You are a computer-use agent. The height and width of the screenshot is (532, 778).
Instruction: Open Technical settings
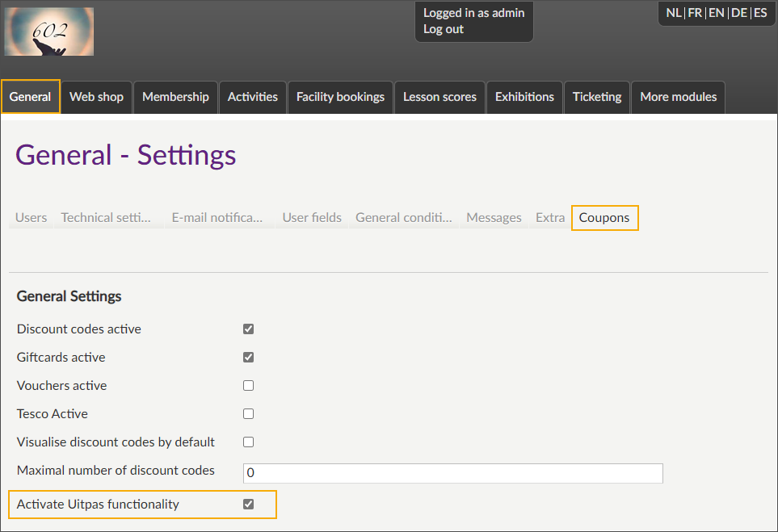click(106, 217)
